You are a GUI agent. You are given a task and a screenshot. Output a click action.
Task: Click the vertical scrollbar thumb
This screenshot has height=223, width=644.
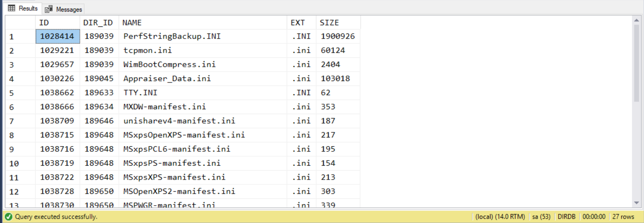[x=636, y=63]
